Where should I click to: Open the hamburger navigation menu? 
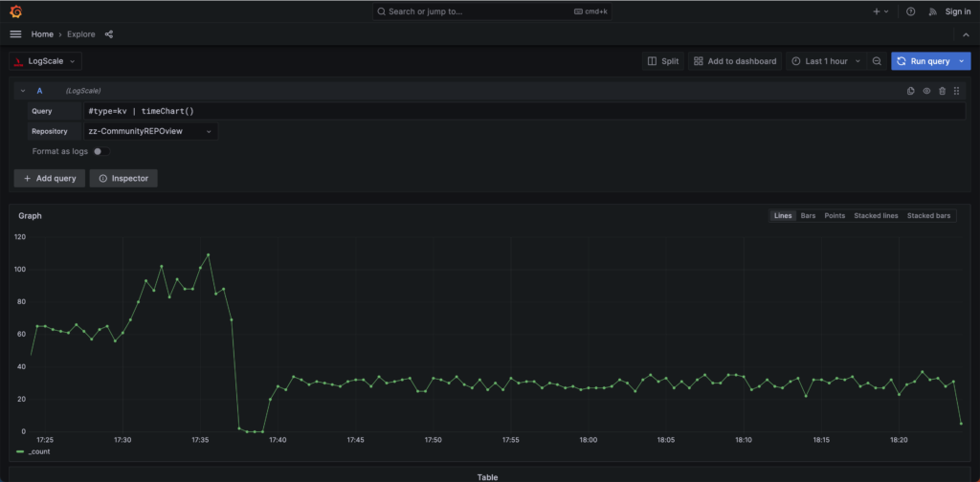[15, 34]
